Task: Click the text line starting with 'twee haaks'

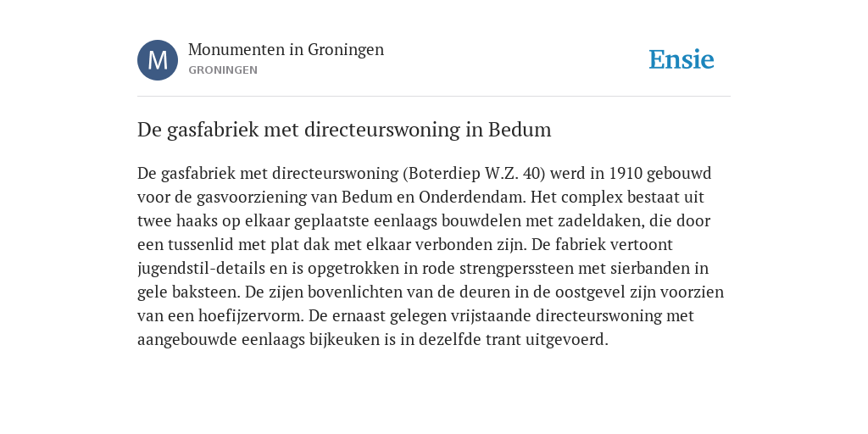Action: (x=424, y=221)
